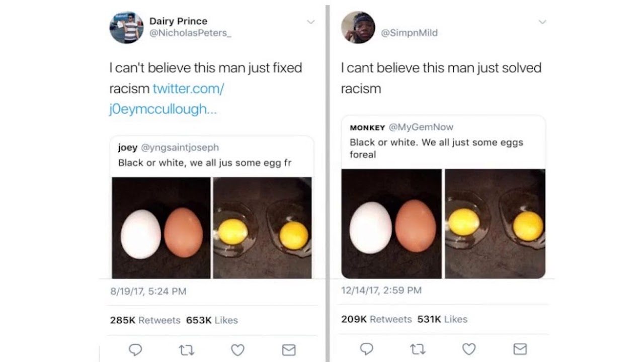Open the twitter.com/j0eymccullough link

[166, 99]
